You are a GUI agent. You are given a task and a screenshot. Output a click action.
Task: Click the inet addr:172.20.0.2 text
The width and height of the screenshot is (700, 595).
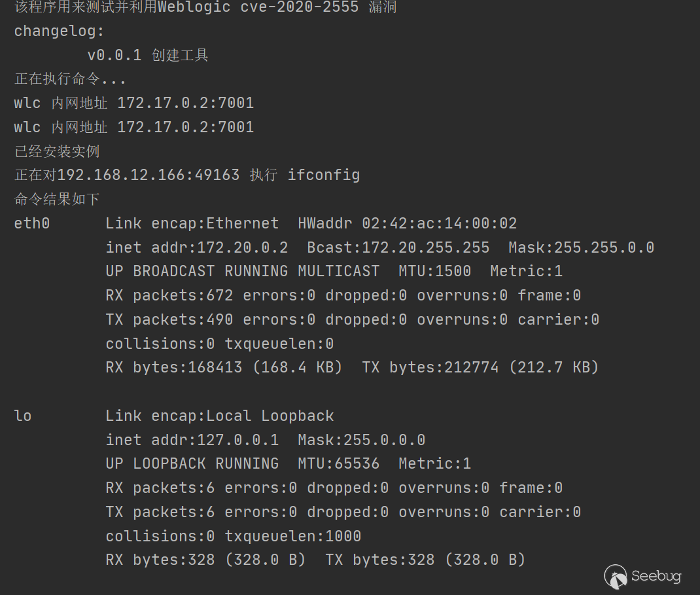(196, 247)
